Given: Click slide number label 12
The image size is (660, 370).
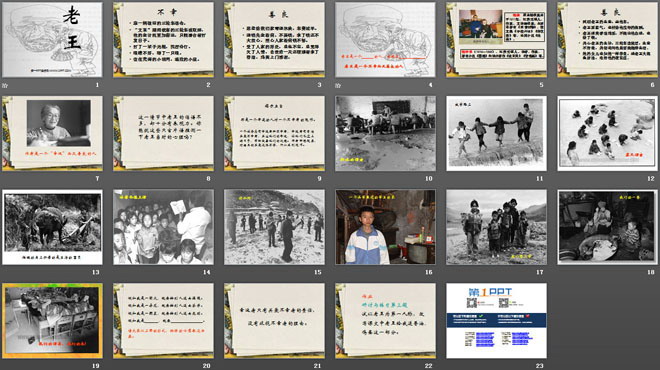Looking at the screenshot, I should [651, 178].
